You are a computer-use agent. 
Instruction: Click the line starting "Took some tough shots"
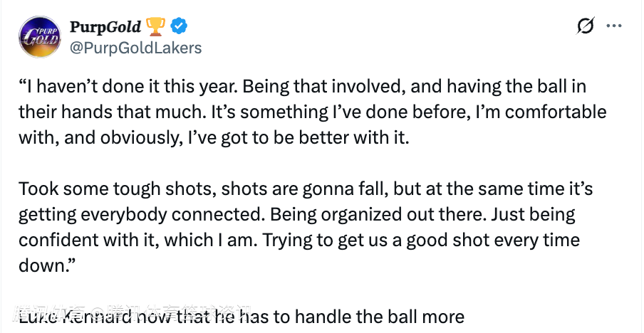point(305,190)
